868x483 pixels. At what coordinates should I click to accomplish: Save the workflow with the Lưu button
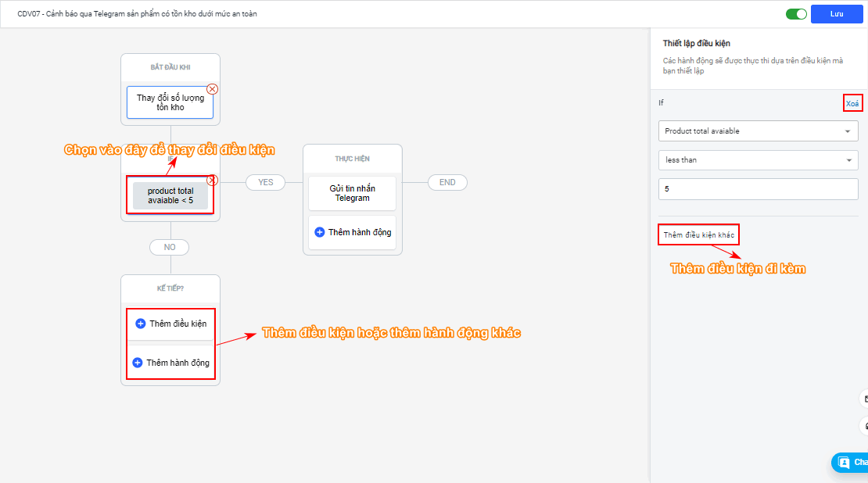point(837,14)
